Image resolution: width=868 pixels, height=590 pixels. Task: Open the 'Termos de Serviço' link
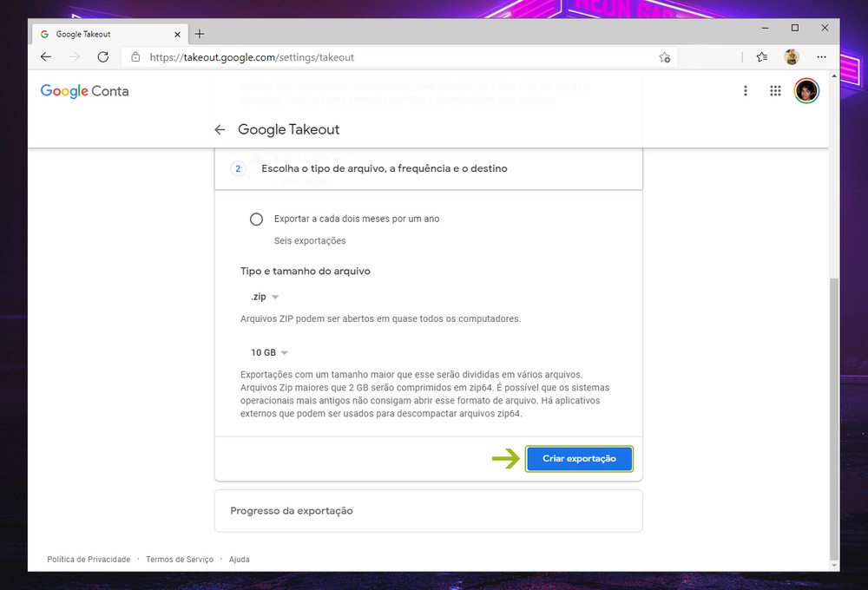[180, 560]
